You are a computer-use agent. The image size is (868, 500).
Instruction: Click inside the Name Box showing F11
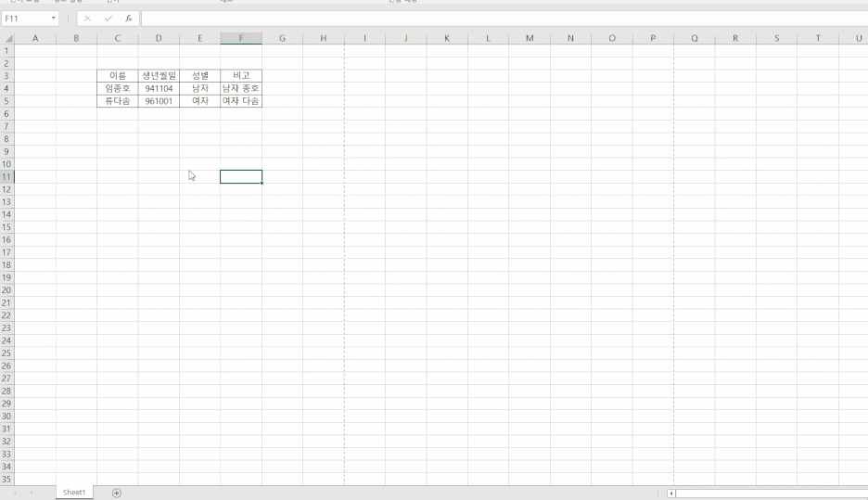coord(25,19)
